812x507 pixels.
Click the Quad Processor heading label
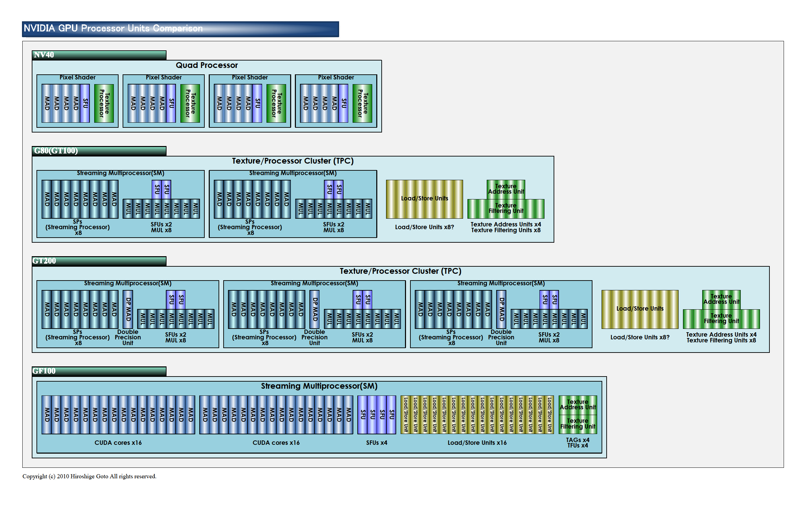pos(206,65)
